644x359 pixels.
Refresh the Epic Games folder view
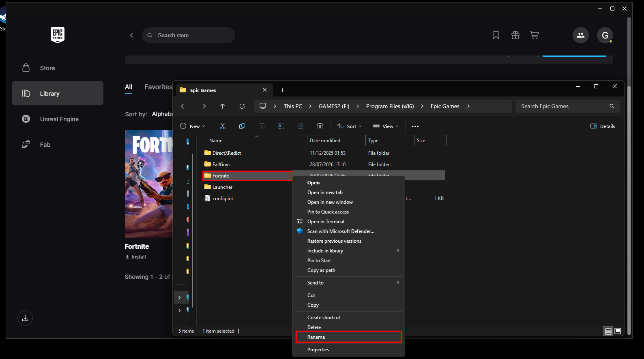(242, 106)
